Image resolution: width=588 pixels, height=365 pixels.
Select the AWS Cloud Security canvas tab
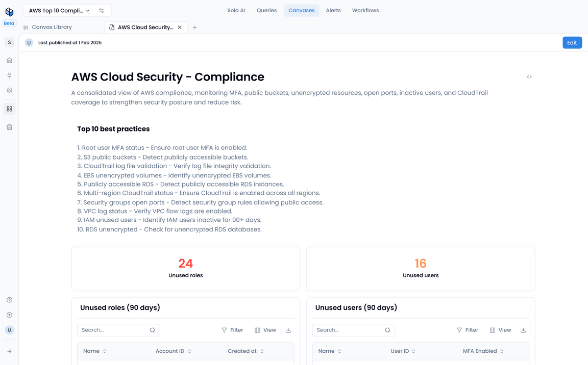[146, 28]
